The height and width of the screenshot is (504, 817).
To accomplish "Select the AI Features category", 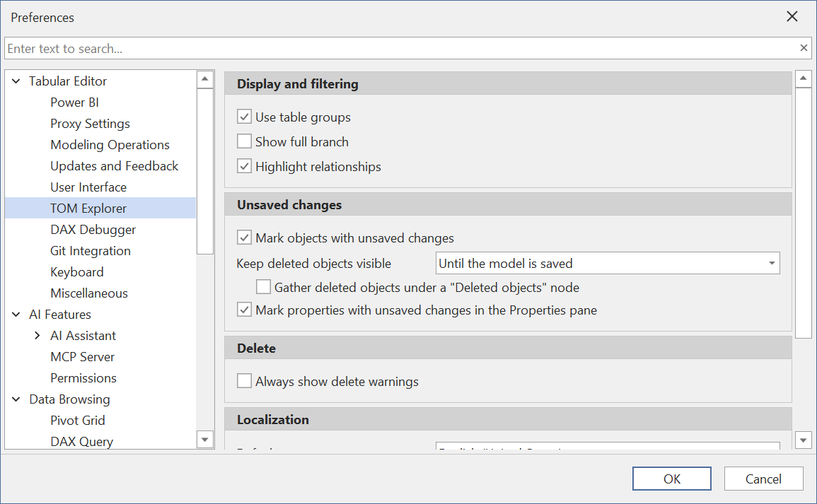I will [x=60, y=315].
